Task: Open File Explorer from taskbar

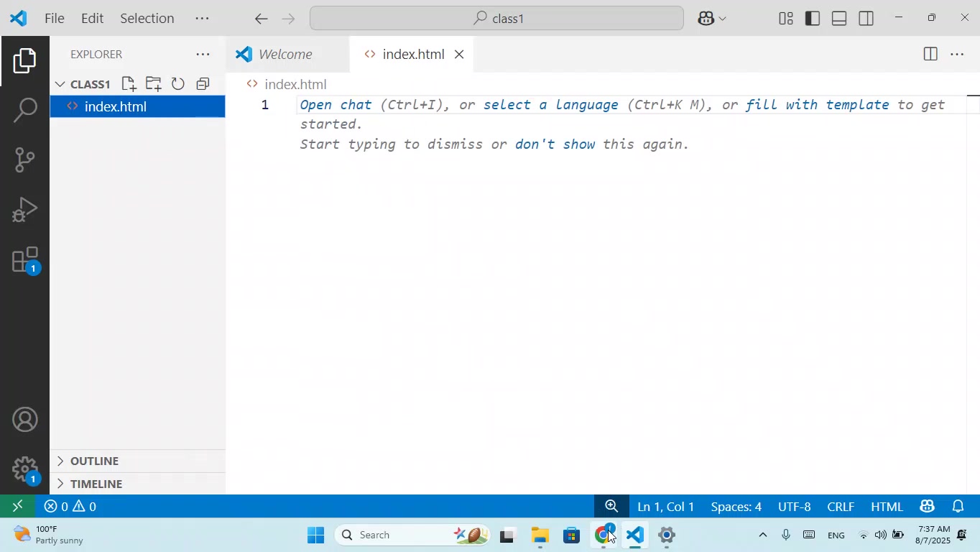Action: tap(540, 535)
